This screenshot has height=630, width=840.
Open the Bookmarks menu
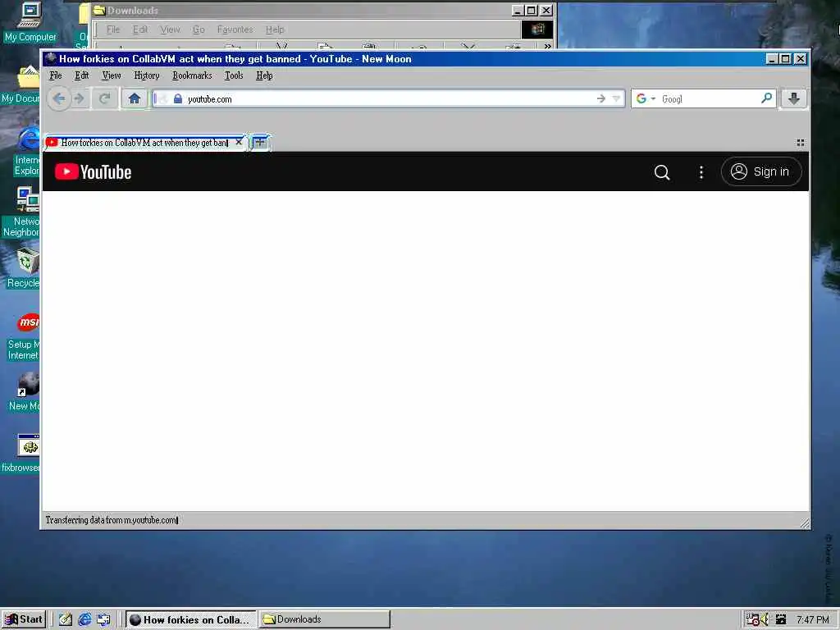coord(192,75)
